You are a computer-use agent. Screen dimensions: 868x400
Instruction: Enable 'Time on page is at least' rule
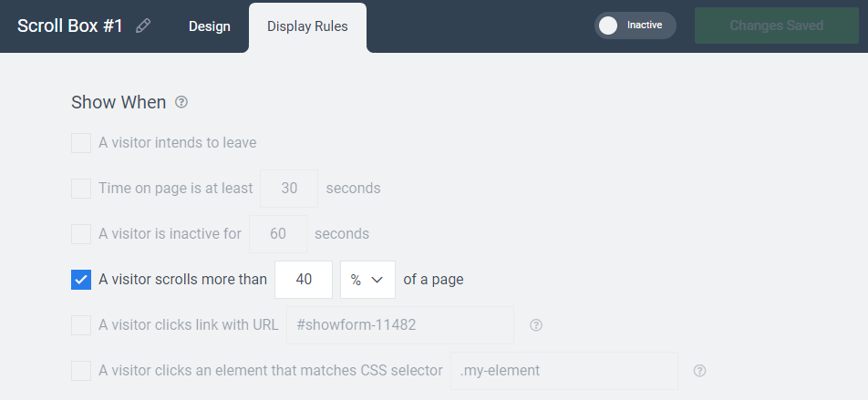tap(81, 189)
